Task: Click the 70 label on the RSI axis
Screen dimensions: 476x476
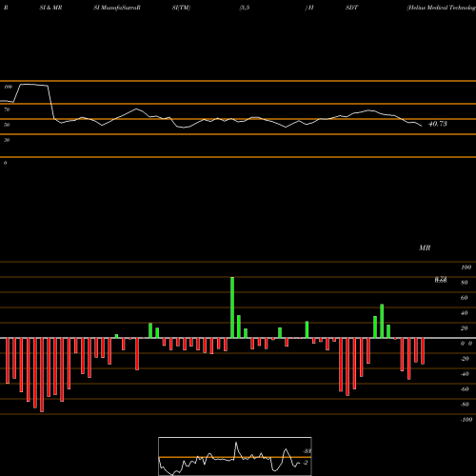Action: coord(7,109)
